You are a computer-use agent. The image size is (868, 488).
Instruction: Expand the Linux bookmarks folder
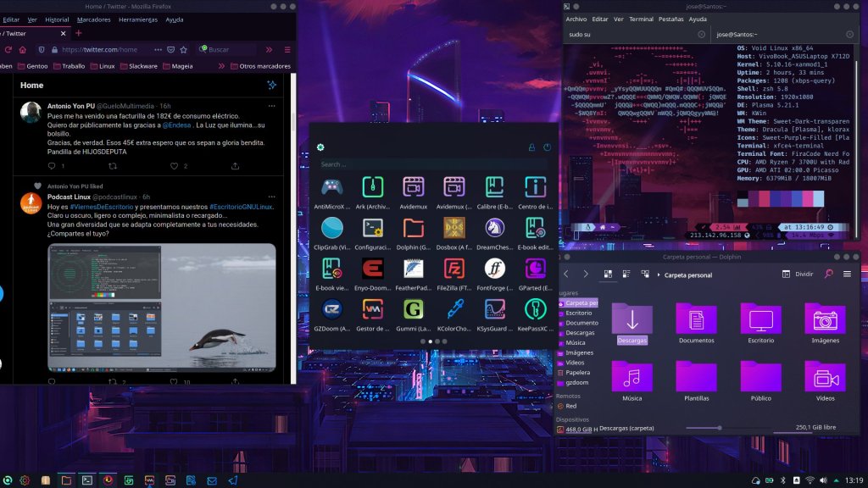[102, 66]
